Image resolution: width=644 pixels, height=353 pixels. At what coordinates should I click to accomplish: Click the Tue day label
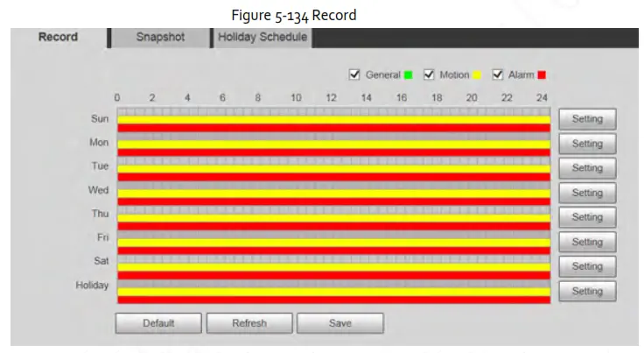[100, 166]
